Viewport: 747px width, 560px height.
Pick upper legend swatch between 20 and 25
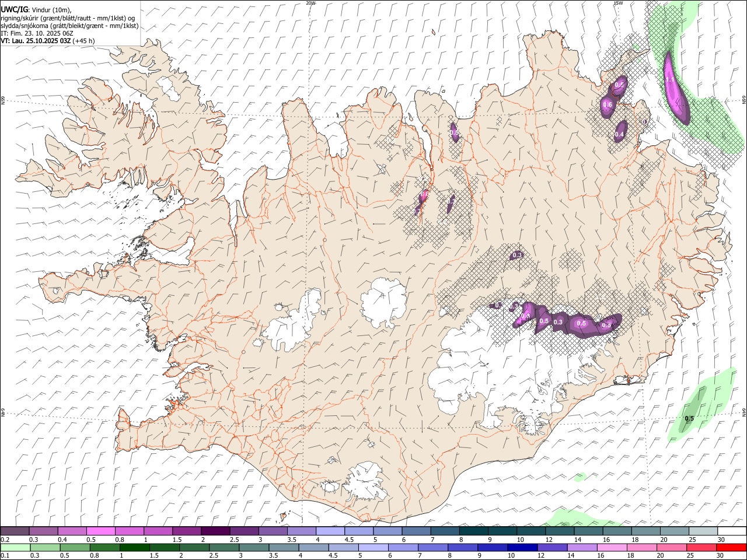675,531
